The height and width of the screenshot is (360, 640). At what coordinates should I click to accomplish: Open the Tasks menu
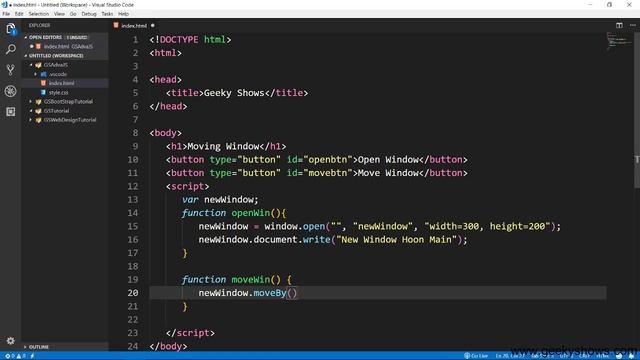coord(107,14)
